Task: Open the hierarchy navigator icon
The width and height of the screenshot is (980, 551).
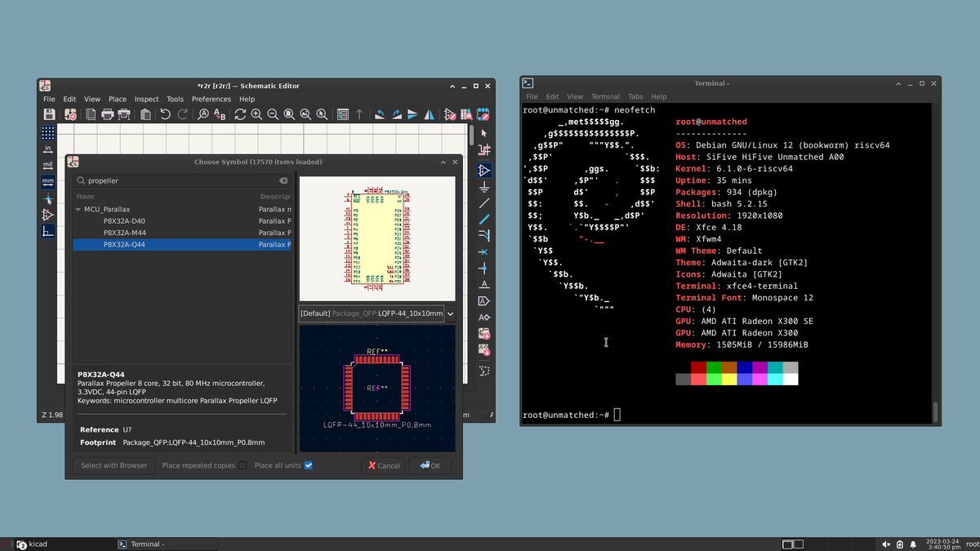Action: [343, 115]
